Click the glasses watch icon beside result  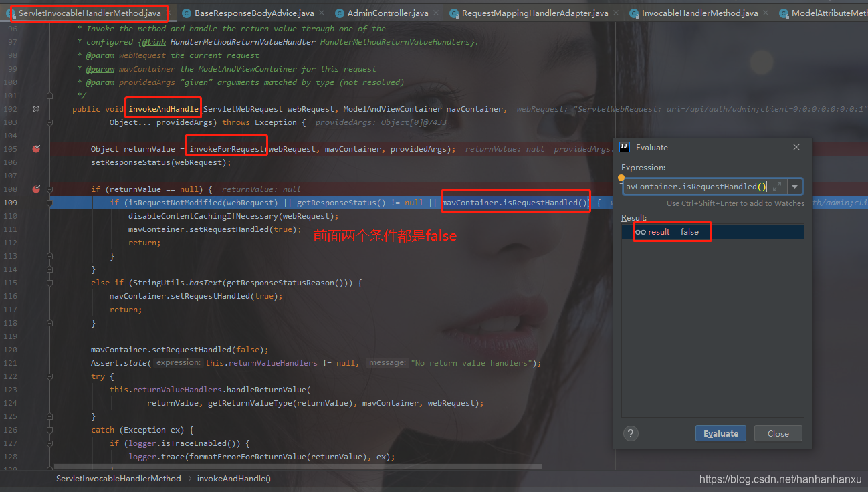640,232
